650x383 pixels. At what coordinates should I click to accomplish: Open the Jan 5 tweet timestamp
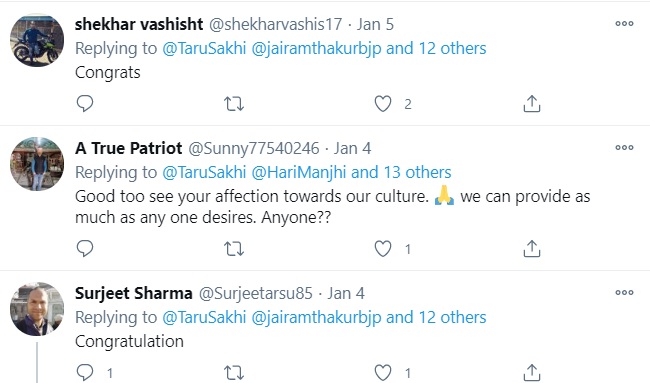click(x=375, y=24)
